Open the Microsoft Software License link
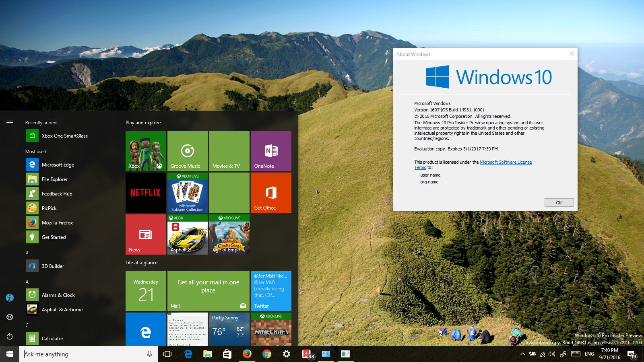 [x=506, y=162]
